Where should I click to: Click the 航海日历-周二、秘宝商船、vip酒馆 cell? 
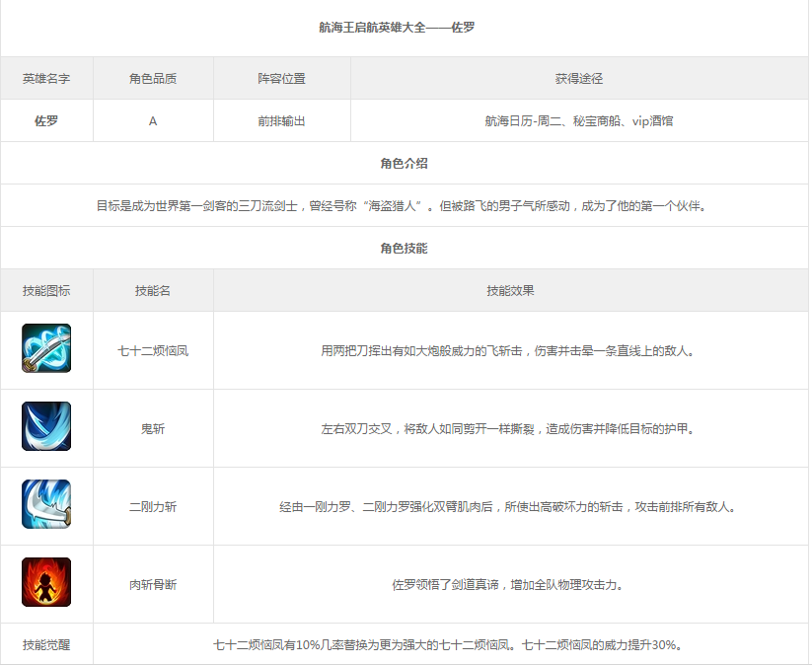579,121
